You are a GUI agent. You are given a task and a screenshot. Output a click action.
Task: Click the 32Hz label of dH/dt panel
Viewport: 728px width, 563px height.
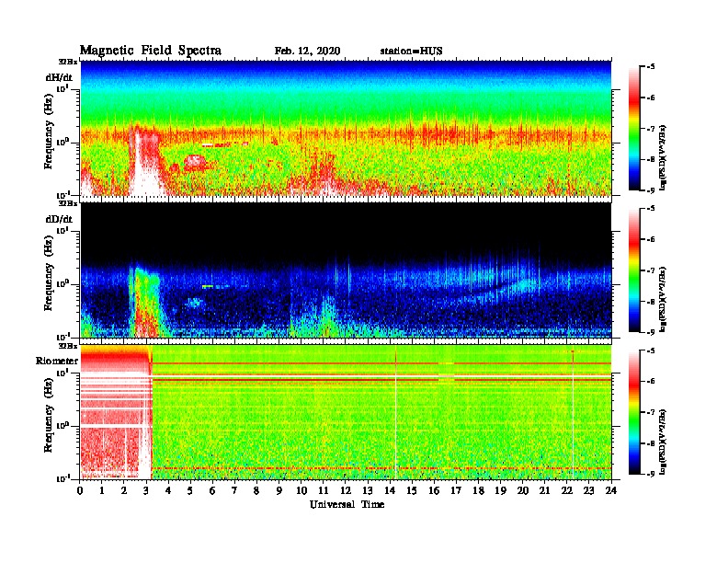click(x=67, y=62)
